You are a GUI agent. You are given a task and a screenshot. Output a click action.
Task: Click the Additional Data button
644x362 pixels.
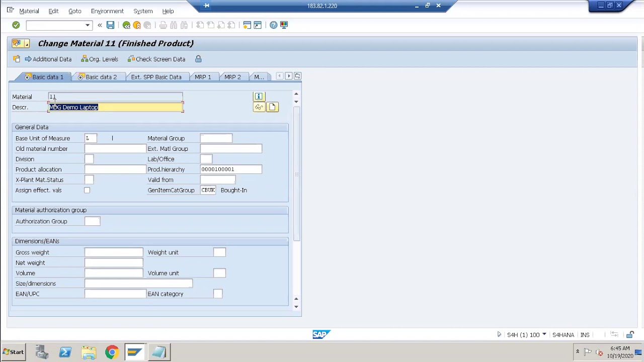tap(48, 59)
